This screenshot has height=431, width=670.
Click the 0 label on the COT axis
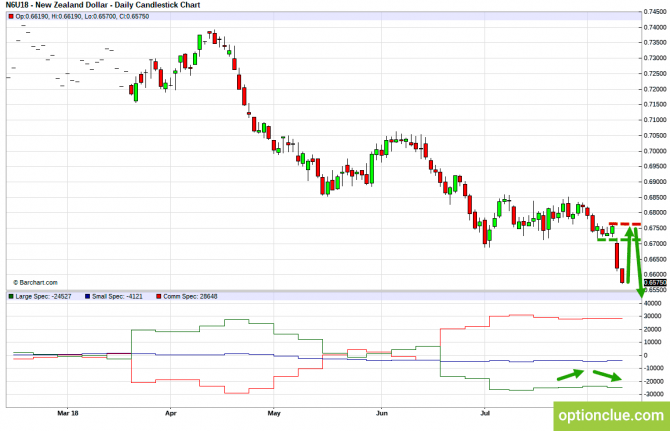pos(646,355)
